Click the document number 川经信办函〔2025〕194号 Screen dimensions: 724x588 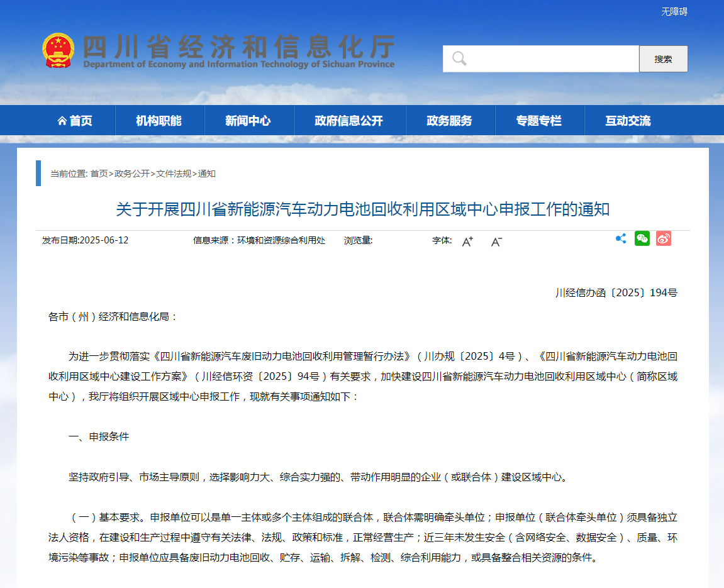point(616,292)
